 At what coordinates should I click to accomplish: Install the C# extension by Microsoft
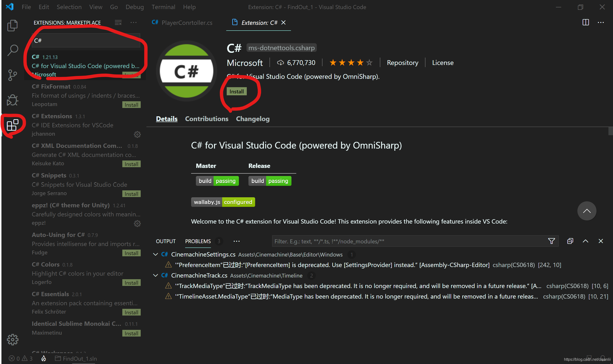(237, 91)
